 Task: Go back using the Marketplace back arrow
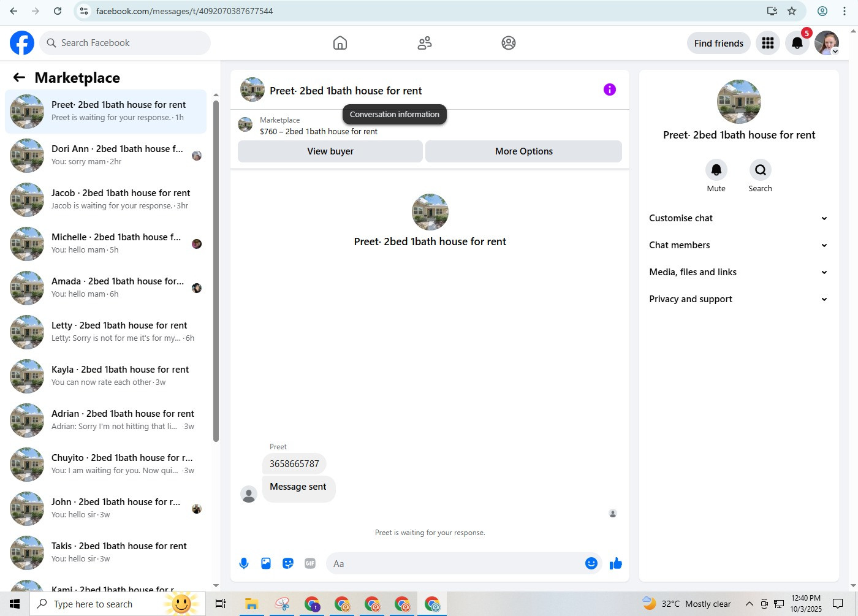19,77
